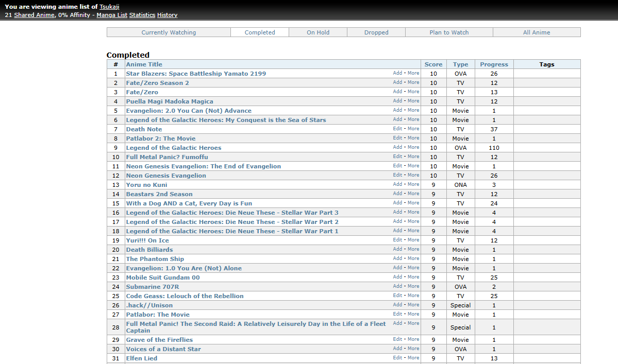
Task: Select the Dropped tab
Action: (376, 32)
